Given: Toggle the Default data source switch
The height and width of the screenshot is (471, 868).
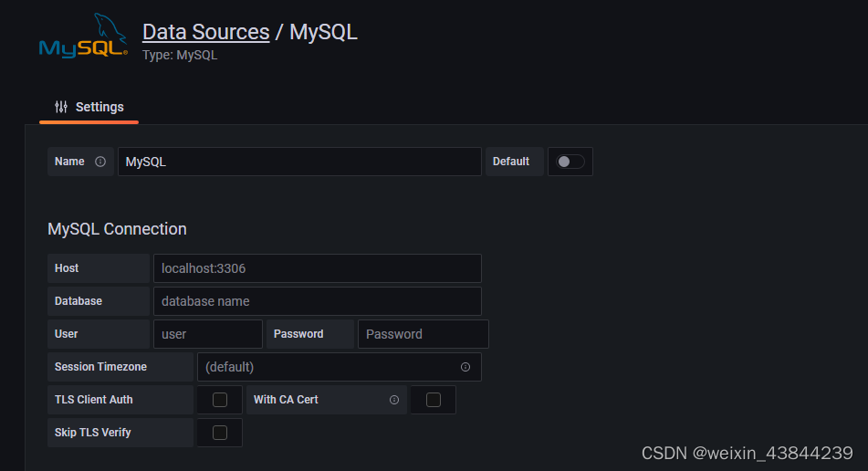Looking at the screenshot, I should tap(570, 162).
